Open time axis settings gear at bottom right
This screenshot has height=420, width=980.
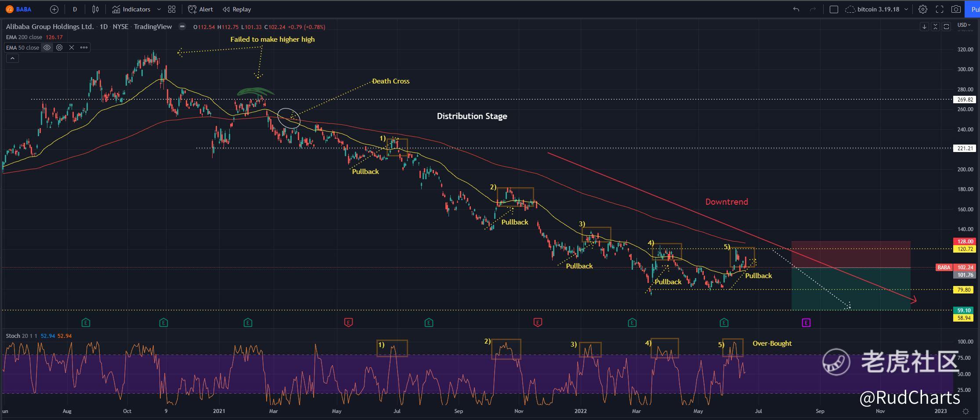pyautogui.click(x=966, y=412)
